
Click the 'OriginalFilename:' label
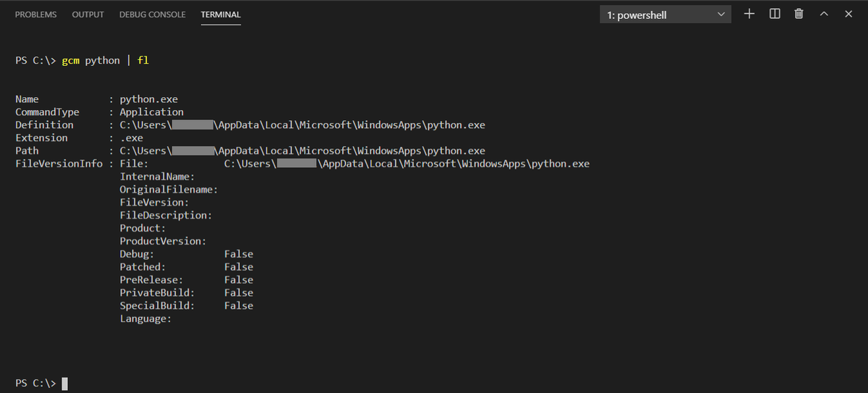click(169, 190)
